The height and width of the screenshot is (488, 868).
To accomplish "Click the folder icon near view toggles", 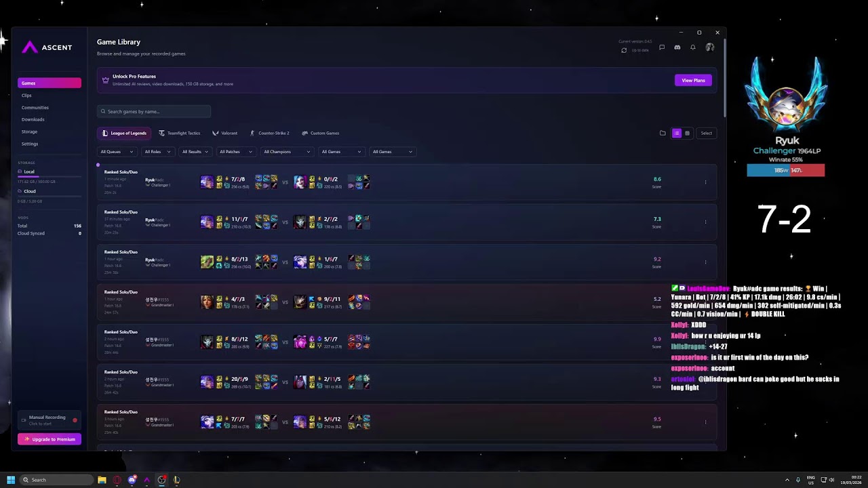I will (x=663, y=133).
